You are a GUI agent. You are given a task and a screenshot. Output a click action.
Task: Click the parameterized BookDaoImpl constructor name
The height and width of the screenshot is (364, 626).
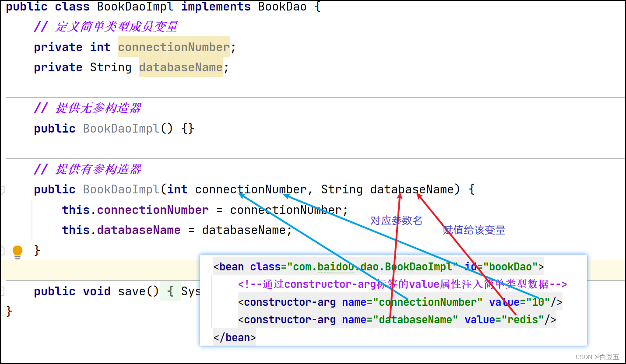coord(121,189)
